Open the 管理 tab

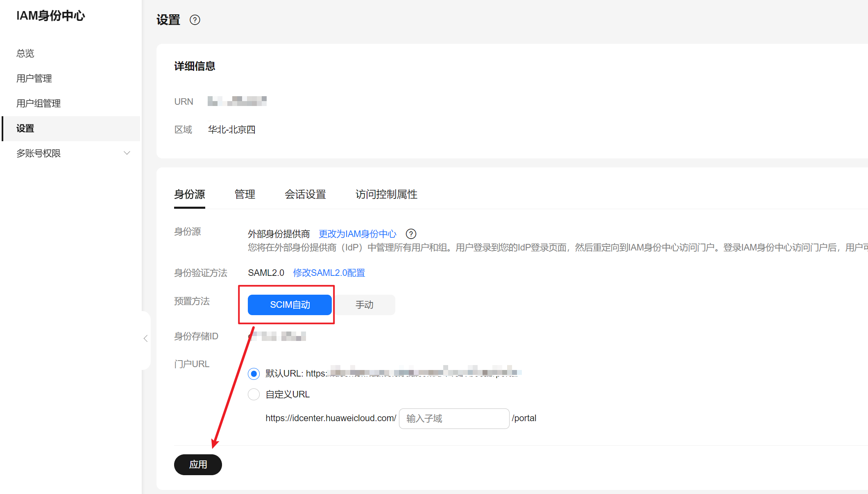click(245, 194)
